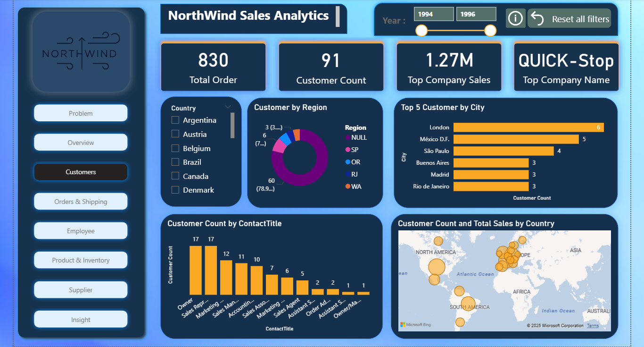Click the end year field 1996
Viewport: 644px width, 347px height.
[x=476, y=14]
